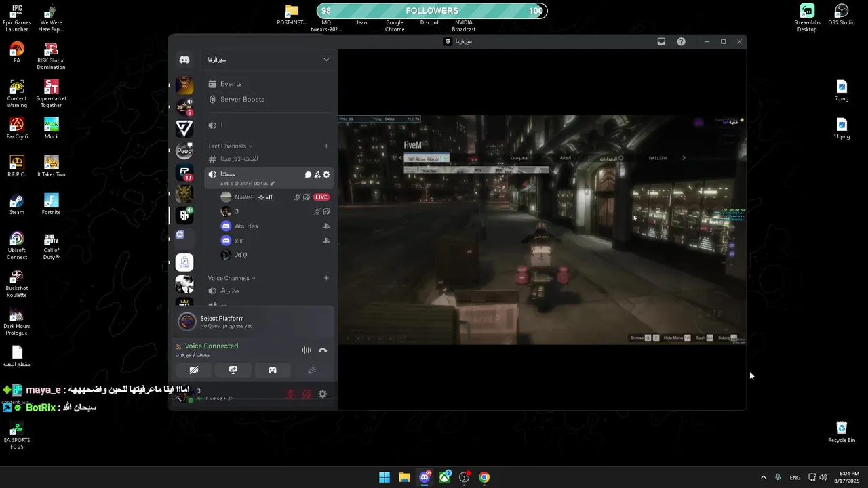Image resolution: width=868 pixels, height=488 pixels.
Task: Collapse the Voice Channels category
Action: click(231, 278)
